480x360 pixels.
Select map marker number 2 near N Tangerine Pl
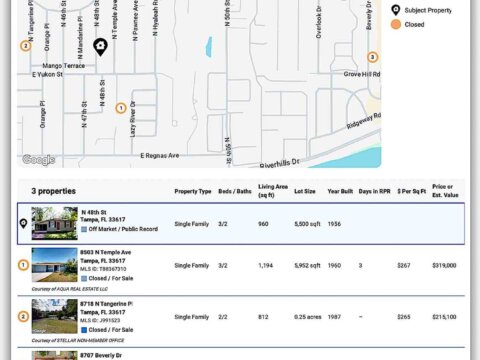click(26, 46)
